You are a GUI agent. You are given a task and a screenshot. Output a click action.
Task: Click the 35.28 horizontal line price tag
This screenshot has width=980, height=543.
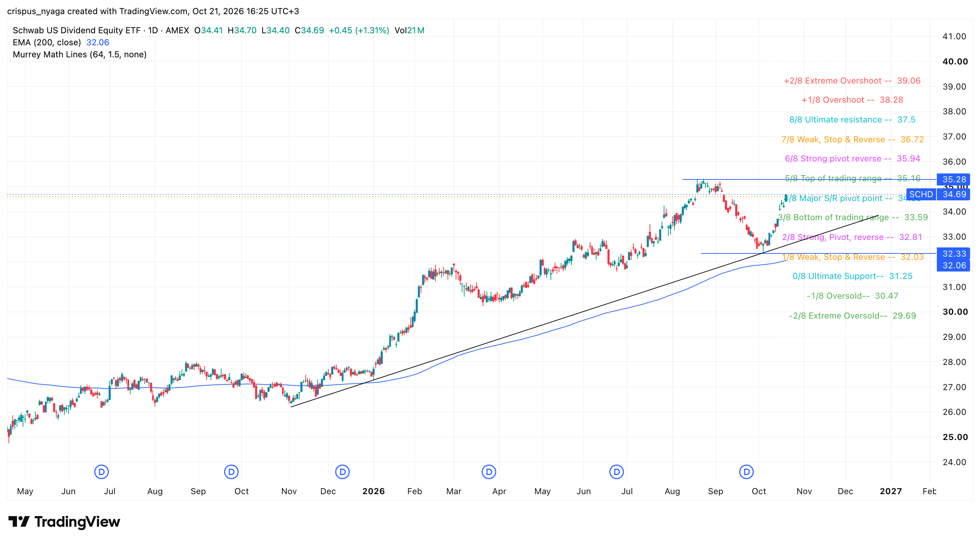pos(954,179)
